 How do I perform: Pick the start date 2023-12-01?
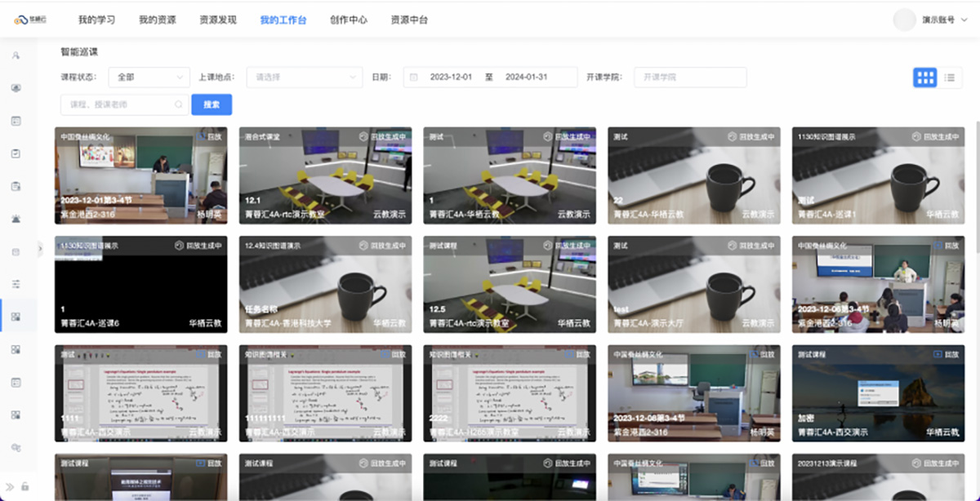coord(451,78)
